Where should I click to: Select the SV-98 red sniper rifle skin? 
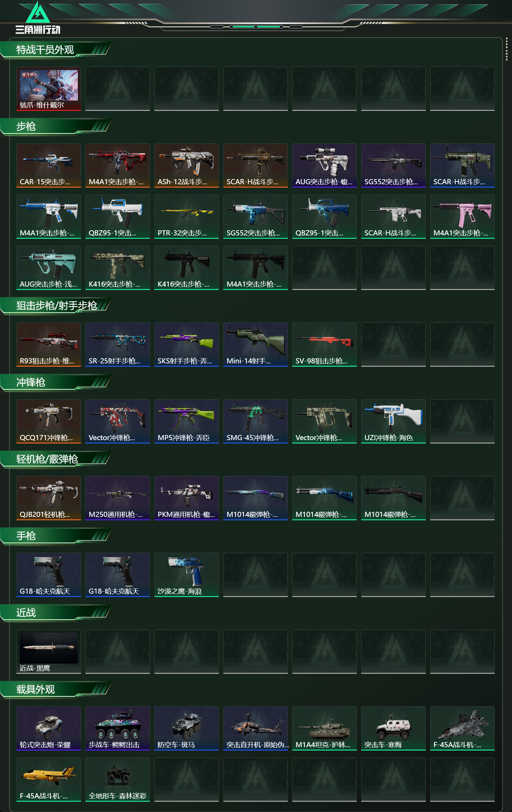(x=324, y=345)
